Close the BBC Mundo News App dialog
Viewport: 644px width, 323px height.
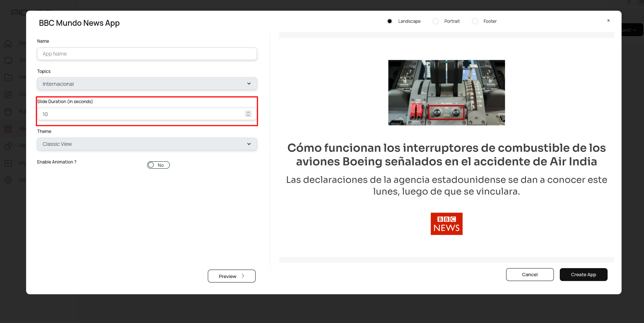click(x=608, y=21)
